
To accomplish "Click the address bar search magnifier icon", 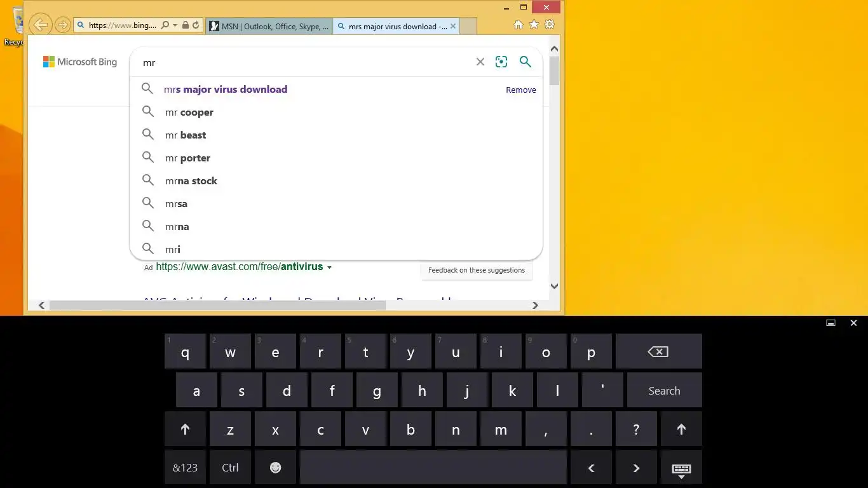I will click(165, 25).
